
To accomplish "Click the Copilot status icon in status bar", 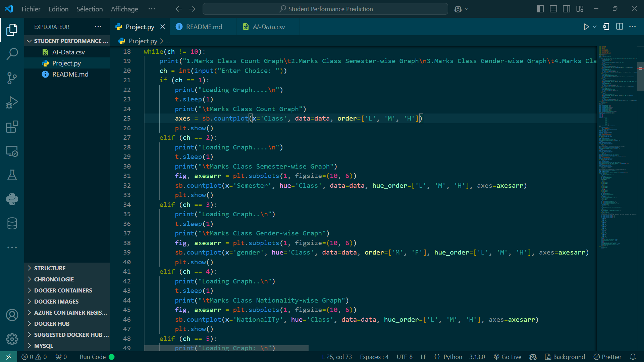I will coord(533,357).
